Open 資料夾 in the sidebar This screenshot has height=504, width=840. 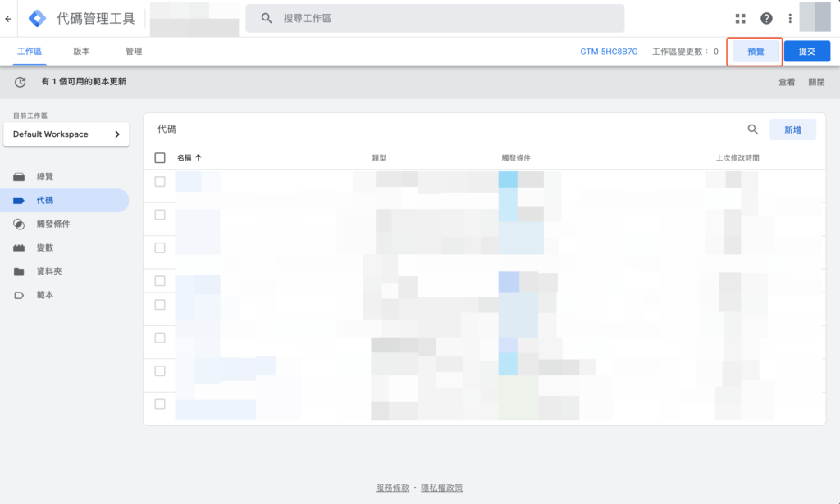pyautogui.click(x=49, y=271)
